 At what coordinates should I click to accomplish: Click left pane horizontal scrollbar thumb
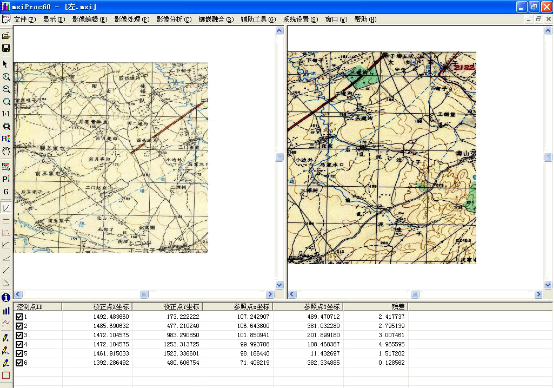point(144,294)
